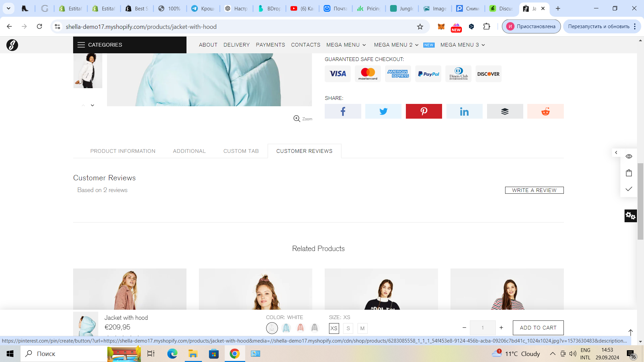Share product on Twitter
Viewport: 644px width, 362px height.
383,111
